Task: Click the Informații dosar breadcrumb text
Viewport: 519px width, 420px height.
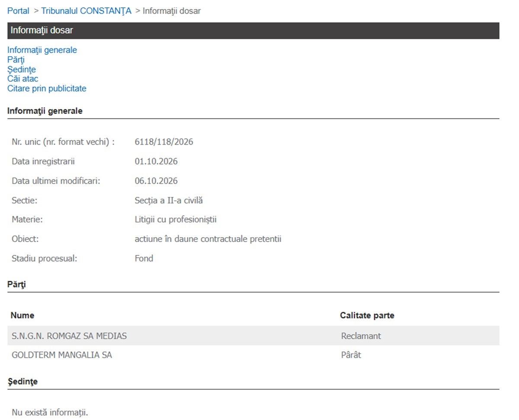Action: 172,11
